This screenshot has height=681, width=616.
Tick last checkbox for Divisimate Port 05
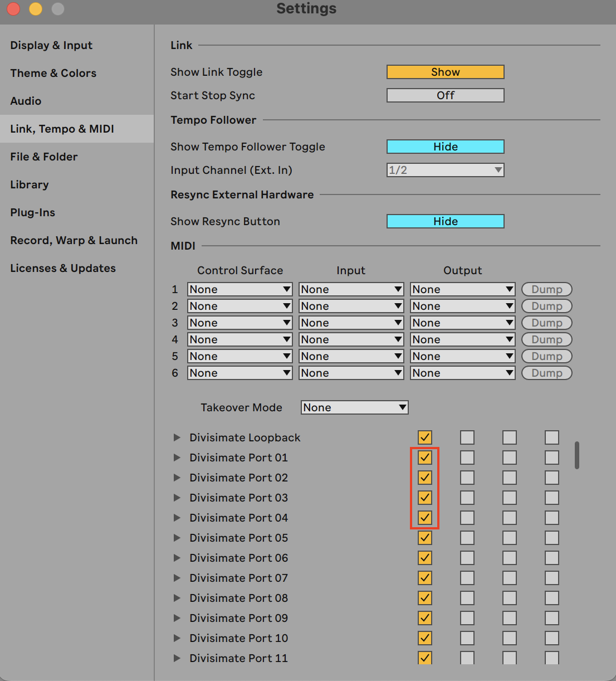click(552, 538)
